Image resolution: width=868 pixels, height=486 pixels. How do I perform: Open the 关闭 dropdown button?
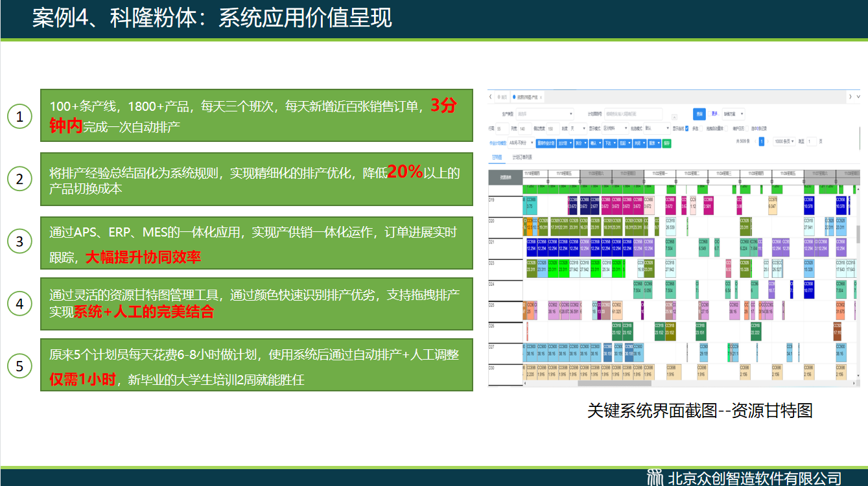click(640, 143)
